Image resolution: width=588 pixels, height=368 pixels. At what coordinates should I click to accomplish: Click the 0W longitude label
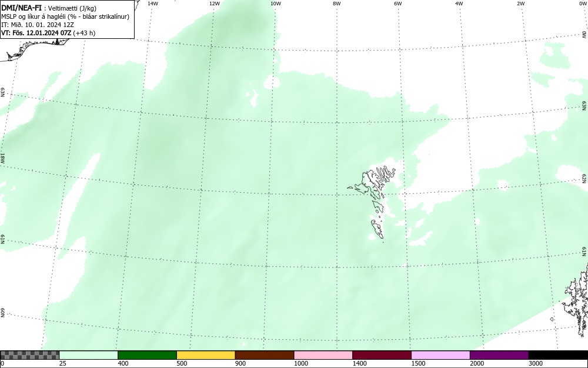(x=583, y=4)
